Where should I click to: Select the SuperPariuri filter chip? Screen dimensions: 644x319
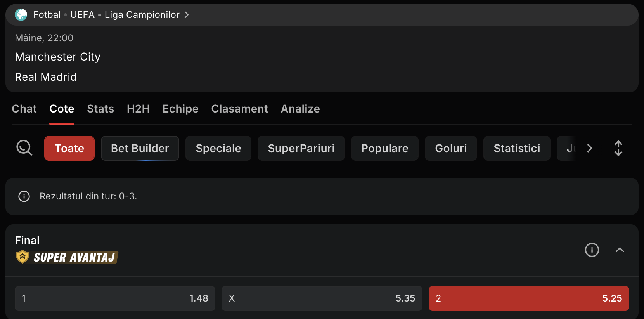(x=301, y=148)
